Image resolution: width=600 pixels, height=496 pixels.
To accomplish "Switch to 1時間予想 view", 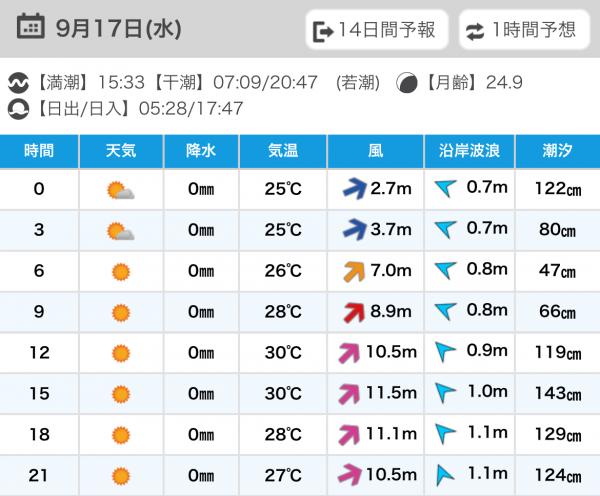I will (523, 30).
